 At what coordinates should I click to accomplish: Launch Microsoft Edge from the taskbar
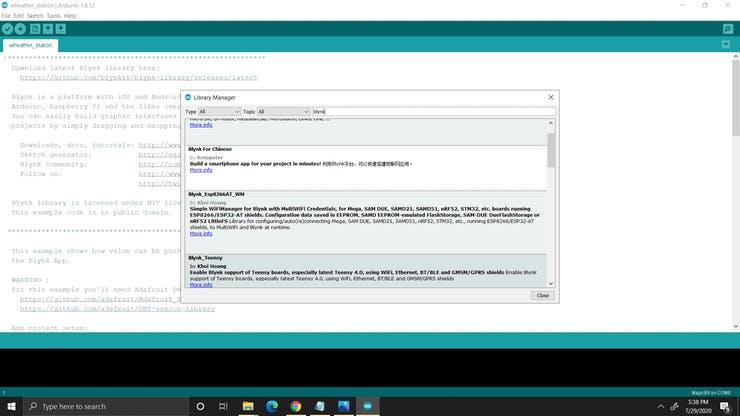tap(272, 406)
